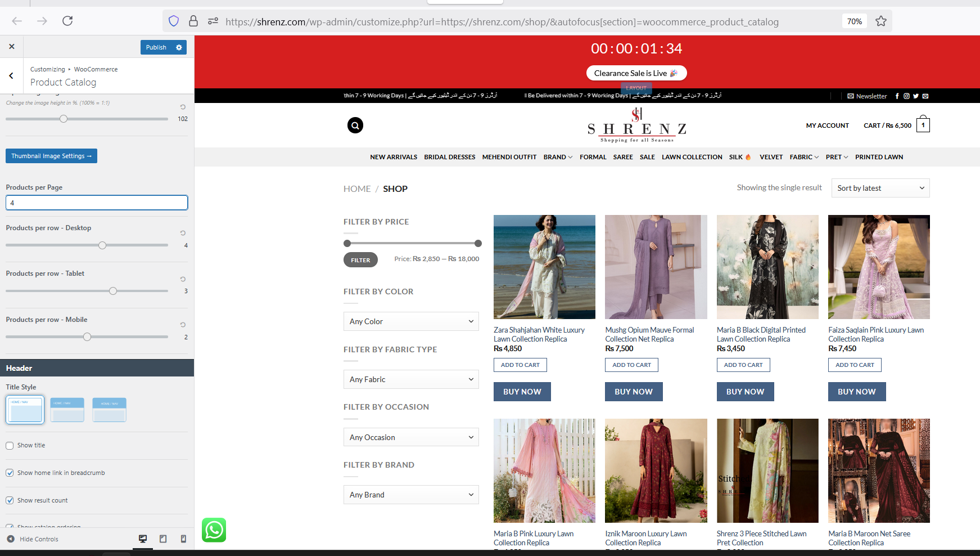
Task: Add Zara Shahjahan White Lawn to cart
Action: 520,365
